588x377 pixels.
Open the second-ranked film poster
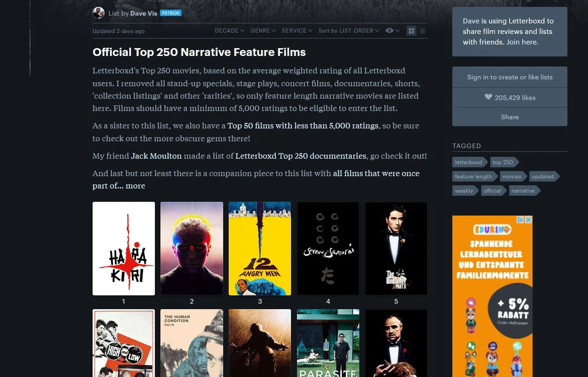pyautogui.click(x=192, y=249)
